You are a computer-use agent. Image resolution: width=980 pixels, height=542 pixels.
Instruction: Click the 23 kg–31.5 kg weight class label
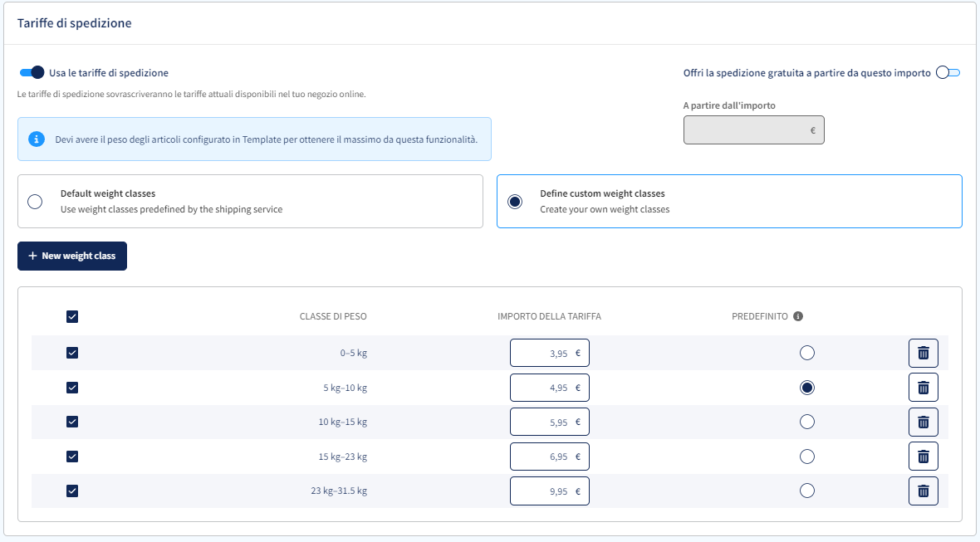tap(339, 491)
